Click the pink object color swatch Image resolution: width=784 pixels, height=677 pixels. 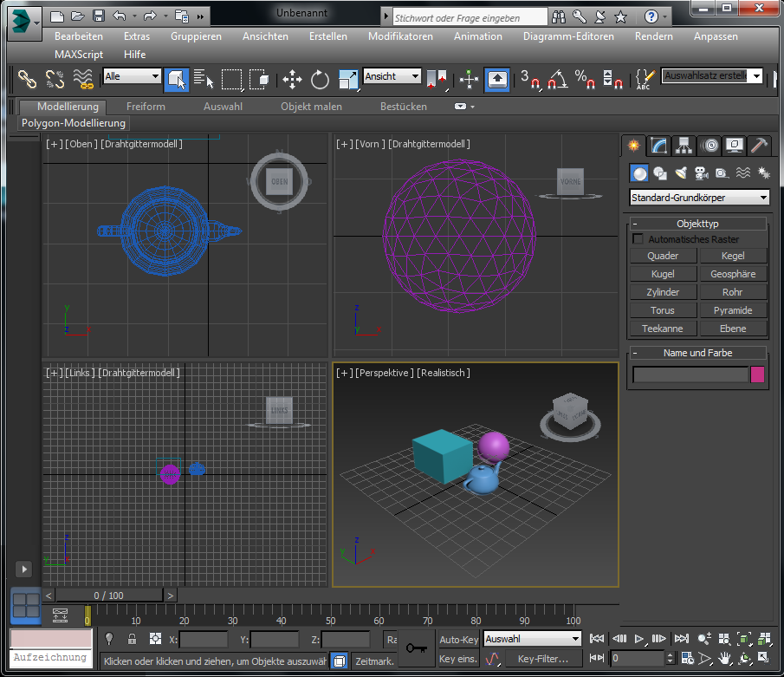click(x=757, y=374)
